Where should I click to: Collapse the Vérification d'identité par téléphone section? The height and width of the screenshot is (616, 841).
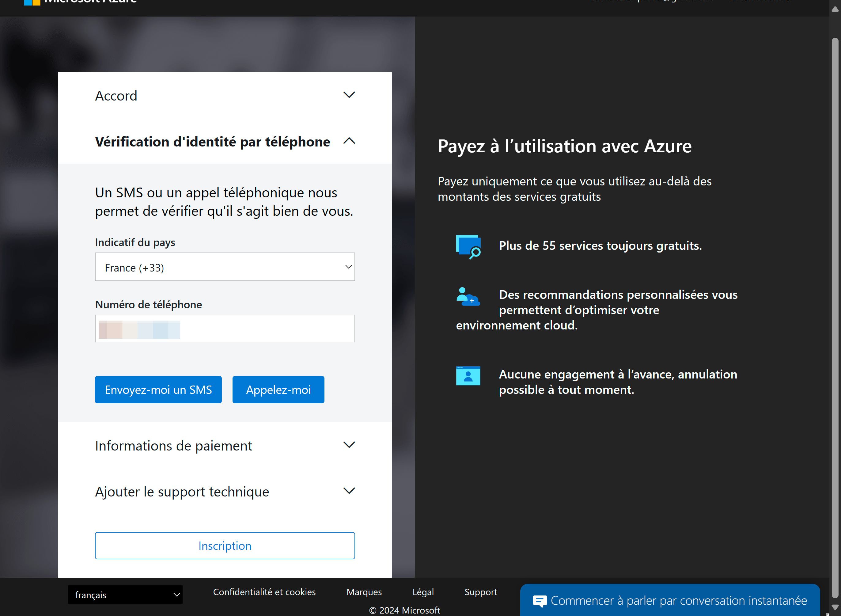(349, 141)
